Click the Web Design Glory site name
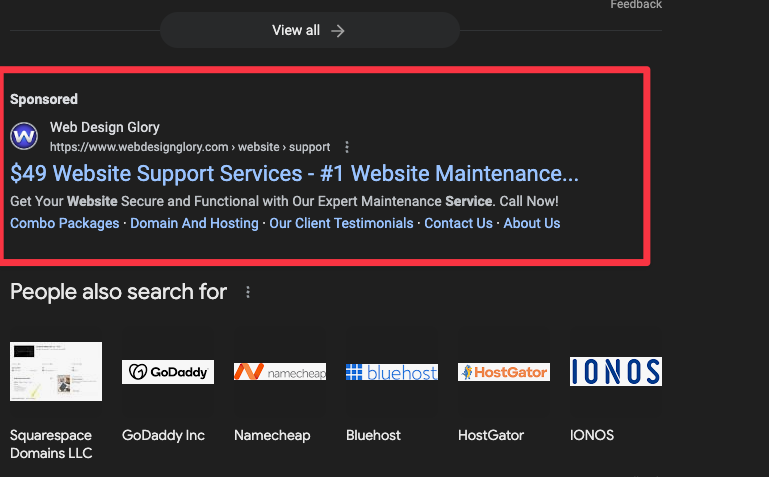 tap(105, 127)
